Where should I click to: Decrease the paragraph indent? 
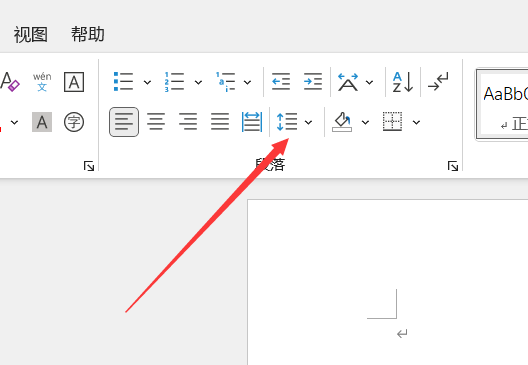point(281,82)
